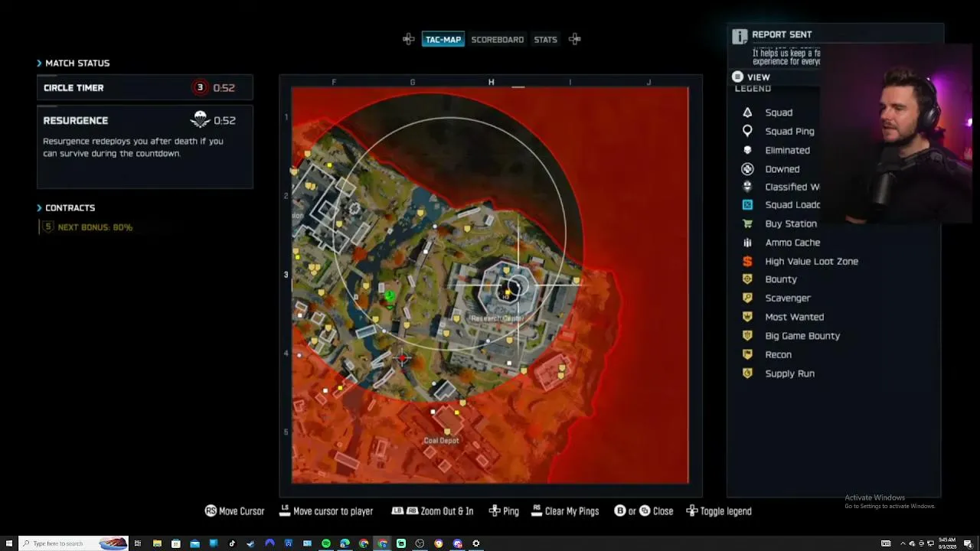Click the Supply Run legend icon
The width and height of the screenshot is (980, 551).
click(x=747, y=373)
